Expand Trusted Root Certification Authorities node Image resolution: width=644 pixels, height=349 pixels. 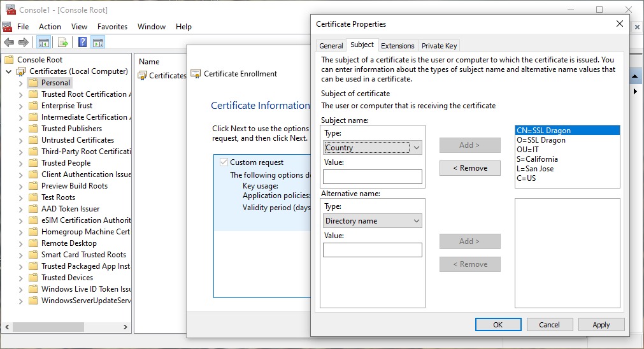tap(20, 94)
